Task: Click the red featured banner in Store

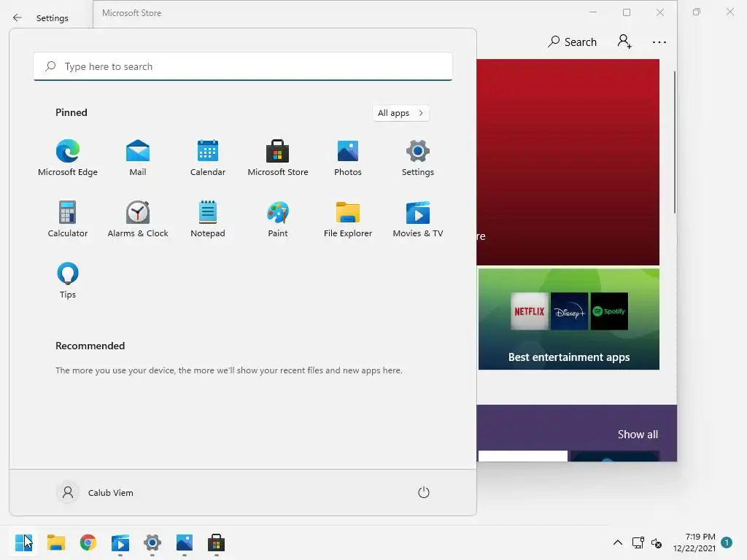Action: (x=568, y=162)
